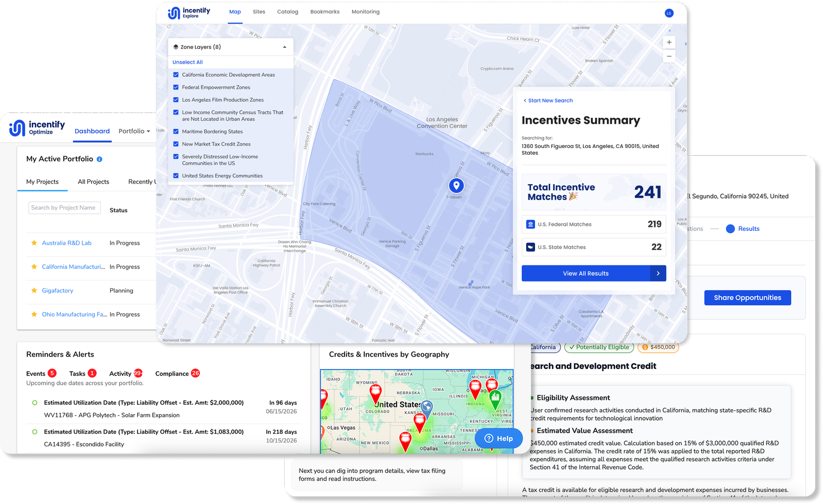Screen dimensions: 823x504
Task: Click the Incentify Optimize logo
Action: (x=37, y=128)
